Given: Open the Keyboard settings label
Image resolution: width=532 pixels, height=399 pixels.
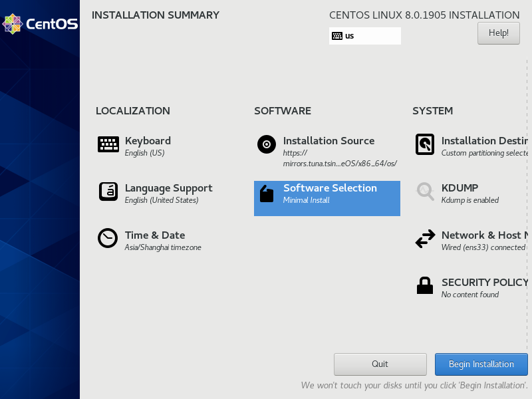Looking at the screenshot, I should (148, 141).
